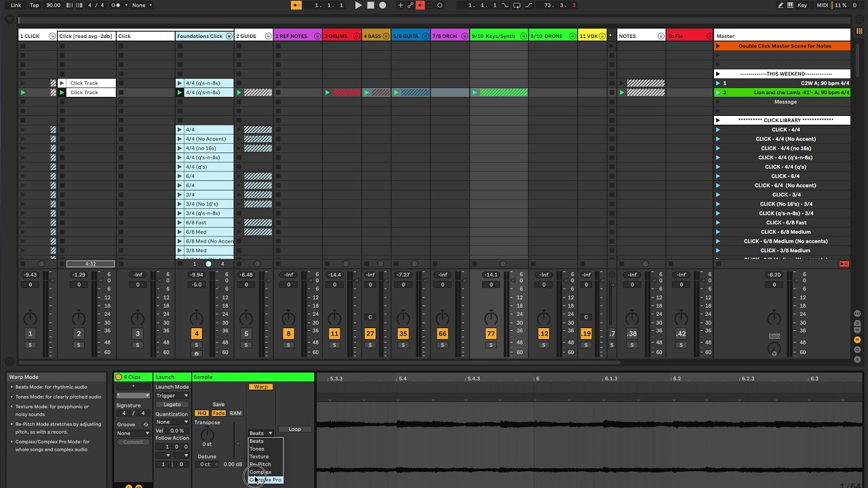The height and width of the screenshot is (488, 868).
Task: Toggle the Warp switch in Sample box
Action: click(x=261, y=387)
